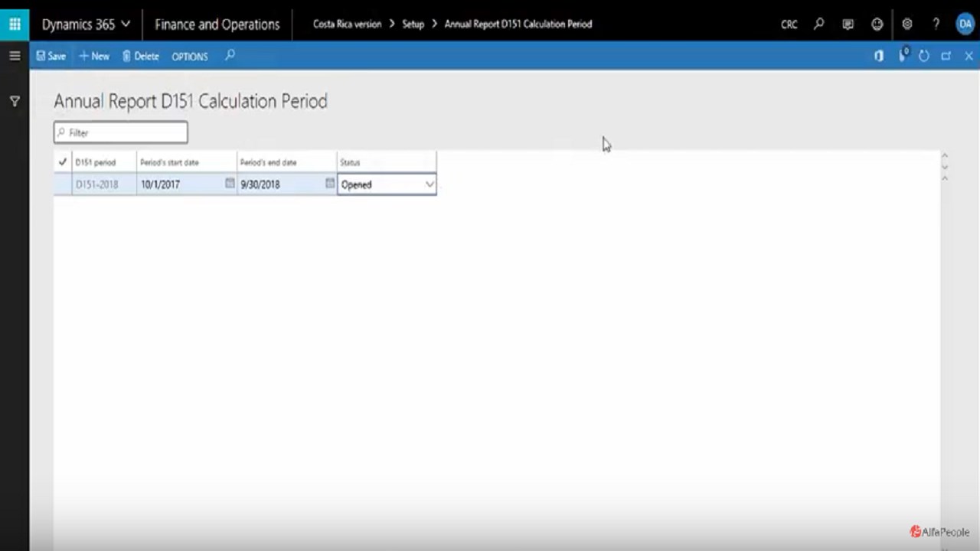
Task: Click the smiley feedback icon
Action: click(877, 24)
